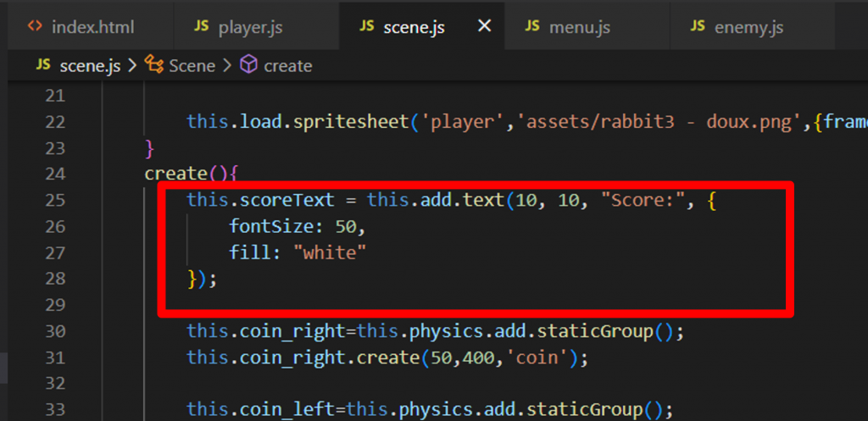
Task: Select the scene.js editor tab
Action: click(x=422, y=26)
